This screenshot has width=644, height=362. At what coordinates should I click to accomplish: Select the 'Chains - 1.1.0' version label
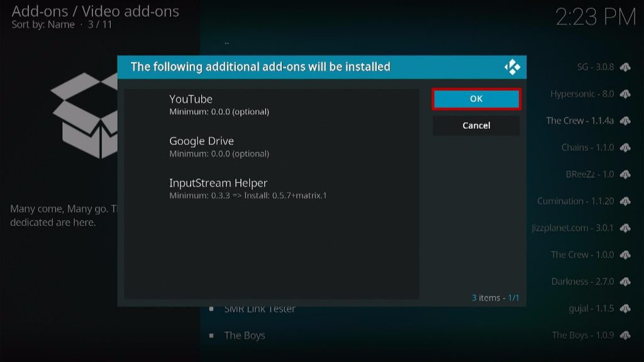pos(588,147)
